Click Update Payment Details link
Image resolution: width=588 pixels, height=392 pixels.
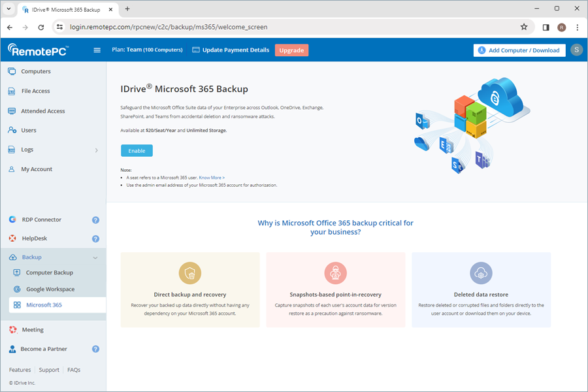pyautogui.click(x=236, y=50)
